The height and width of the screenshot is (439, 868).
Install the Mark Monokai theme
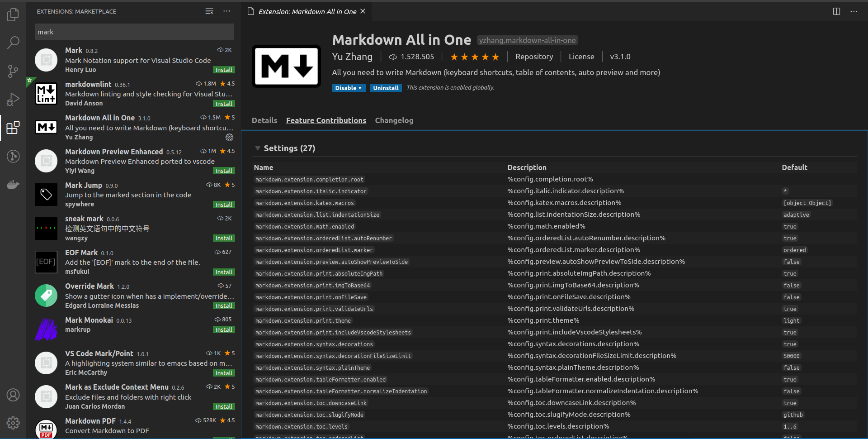coord(224,329)
